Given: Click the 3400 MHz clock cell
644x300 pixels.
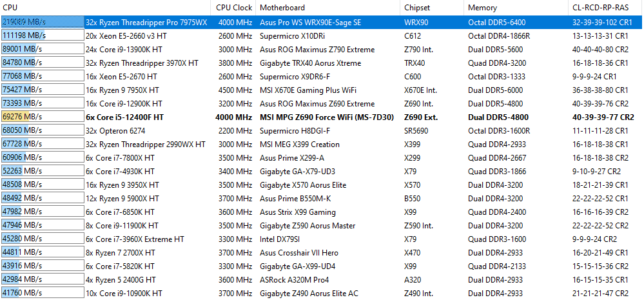Looking at the screenshot, I should tap(235, 172).
